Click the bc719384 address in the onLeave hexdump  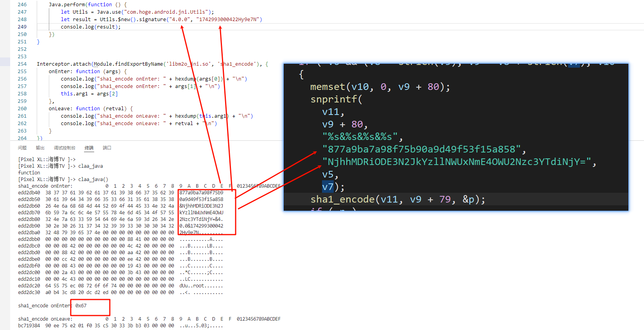29,326
